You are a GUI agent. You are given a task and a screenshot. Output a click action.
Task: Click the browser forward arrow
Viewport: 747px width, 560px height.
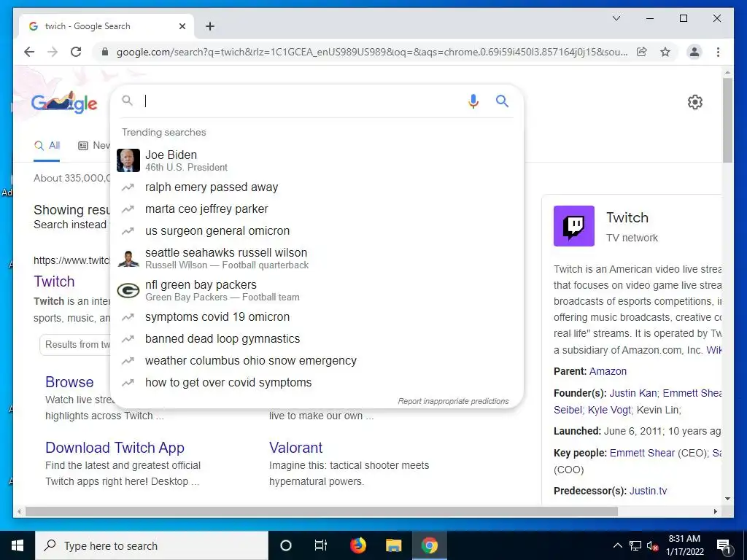tap(53, 52)
